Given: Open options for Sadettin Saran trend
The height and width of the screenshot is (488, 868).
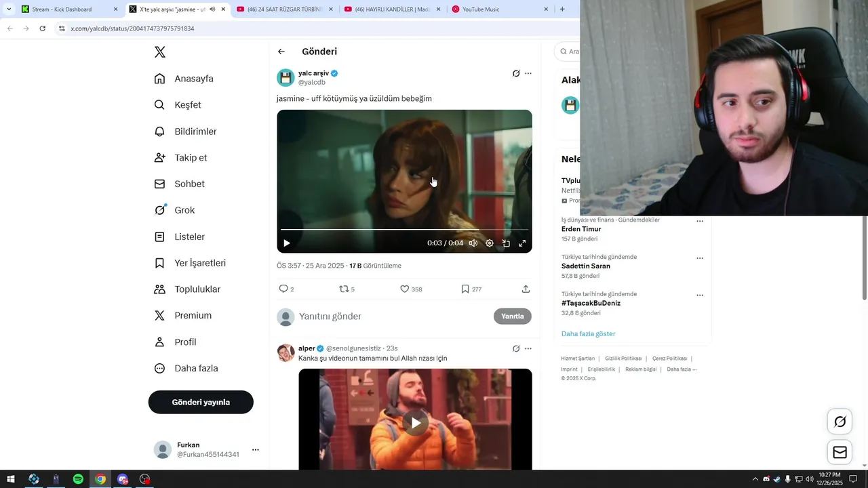Looking at the screenshot, I should click(x=700, y=258).
